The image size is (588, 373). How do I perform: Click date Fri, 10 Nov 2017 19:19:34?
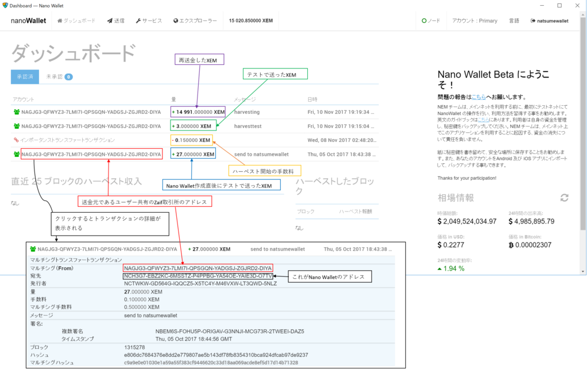tap(341, 112)
